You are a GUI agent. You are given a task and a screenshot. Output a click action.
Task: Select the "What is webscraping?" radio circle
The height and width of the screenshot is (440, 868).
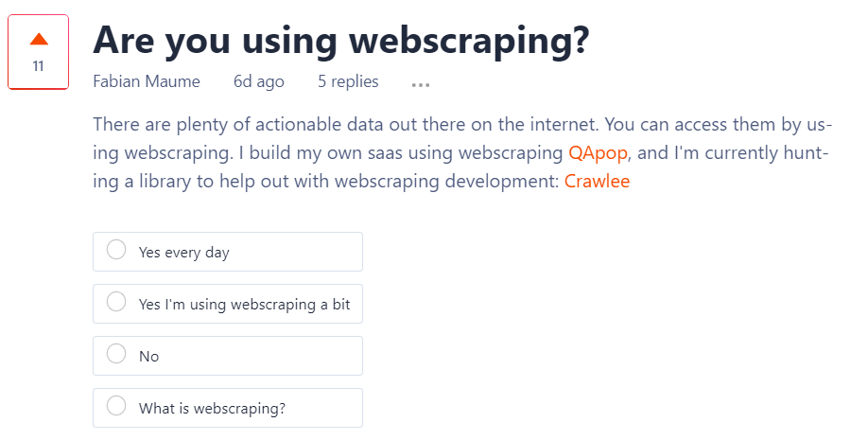pyautogui.click(x=116, y=407)
